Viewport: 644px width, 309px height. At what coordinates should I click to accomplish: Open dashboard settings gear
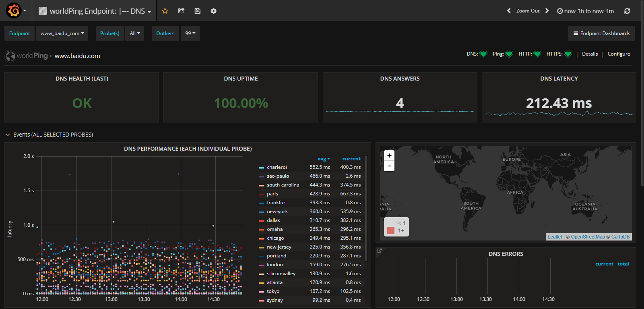213,11
